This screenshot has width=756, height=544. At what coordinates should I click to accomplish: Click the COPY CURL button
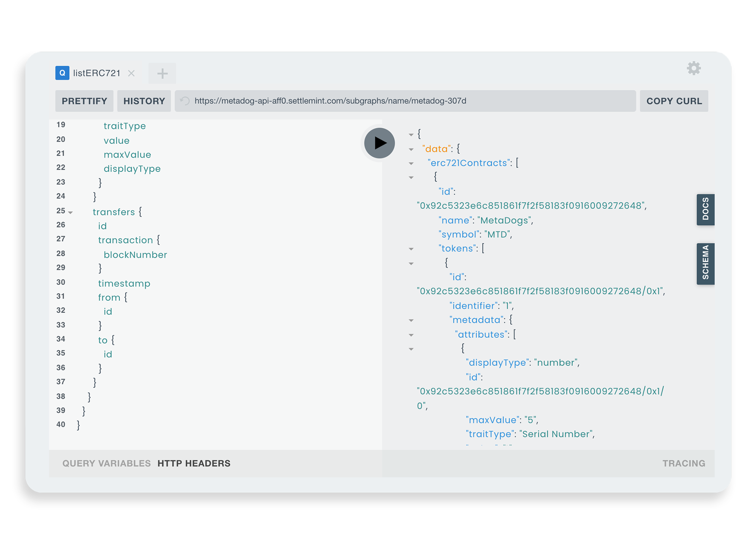[x=674, y=100]
